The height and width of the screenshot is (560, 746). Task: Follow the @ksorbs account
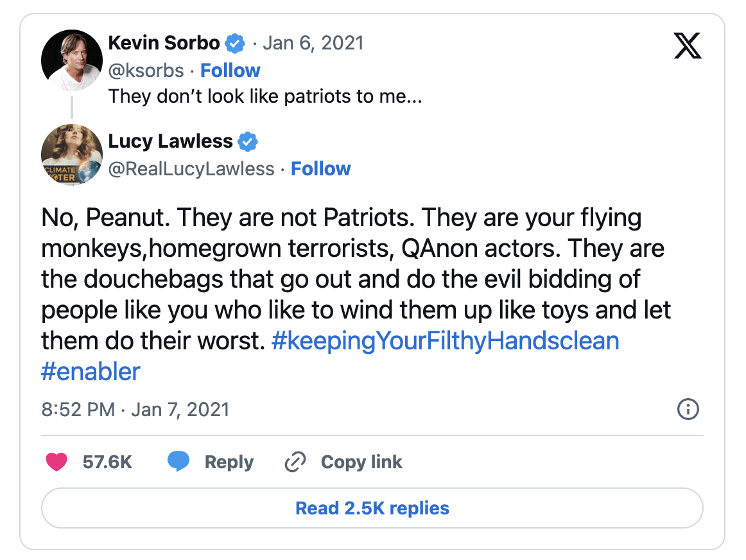(230, 70)
